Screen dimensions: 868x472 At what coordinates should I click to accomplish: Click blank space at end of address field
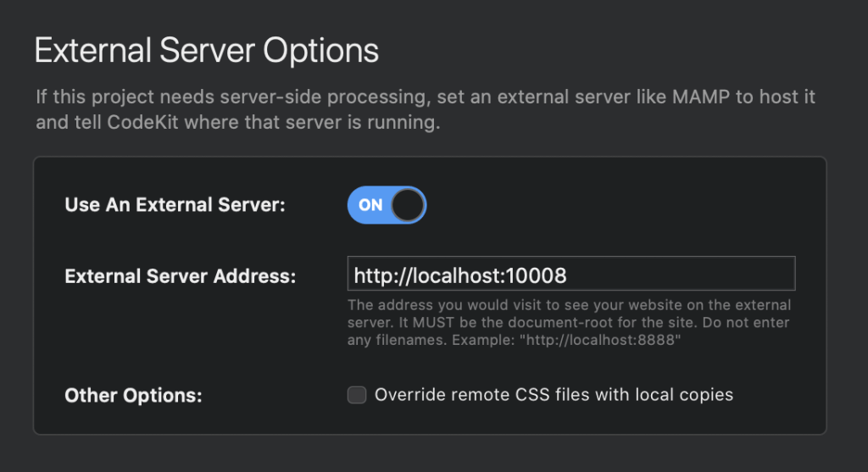tap(681, 274)
